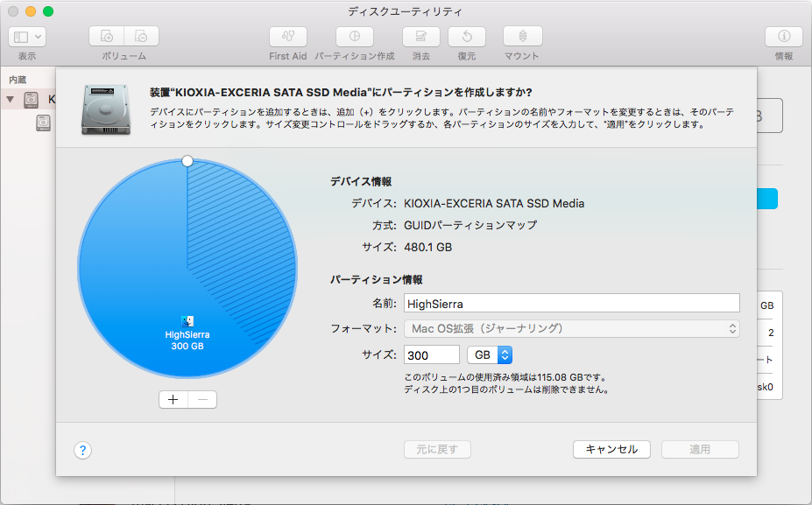Image resolution: width=812 pixels, height=505 pixels.
Task: Focus the partition name field HighSierra
Action: pyautogui.click(x=572, y=303)
